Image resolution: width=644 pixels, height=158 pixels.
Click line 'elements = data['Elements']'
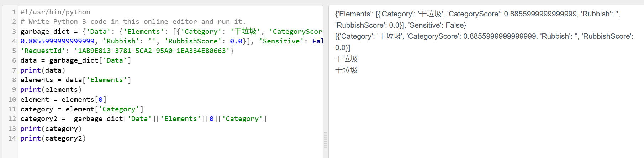(76, 80)
